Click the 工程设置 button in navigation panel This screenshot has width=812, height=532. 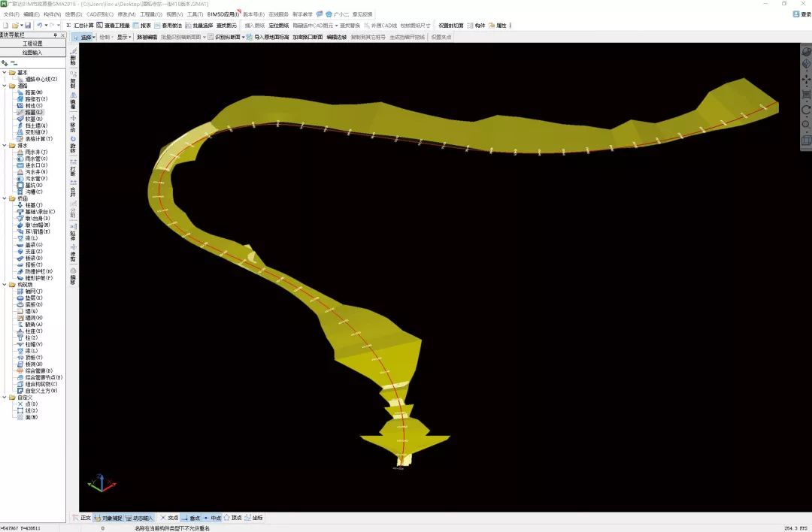[x=32, y=44]
